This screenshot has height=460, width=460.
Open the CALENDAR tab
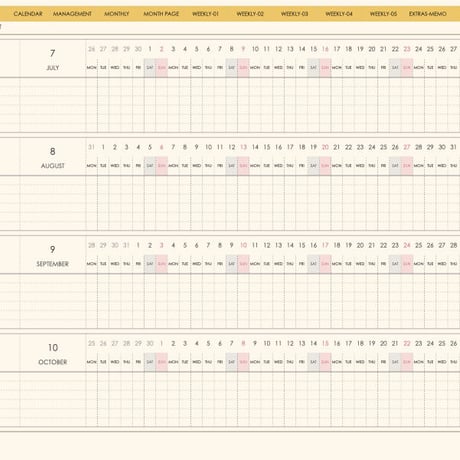pos(28,14)
